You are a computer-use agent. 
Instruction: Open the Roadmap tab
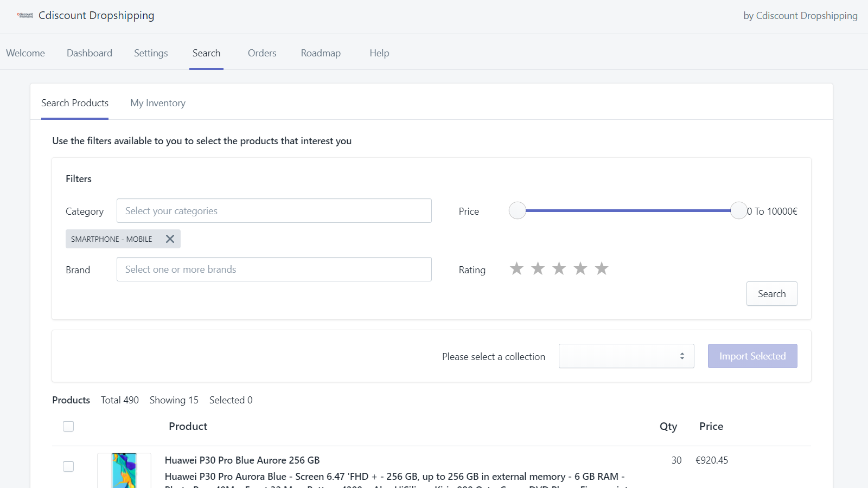click(x=321, y=53)
